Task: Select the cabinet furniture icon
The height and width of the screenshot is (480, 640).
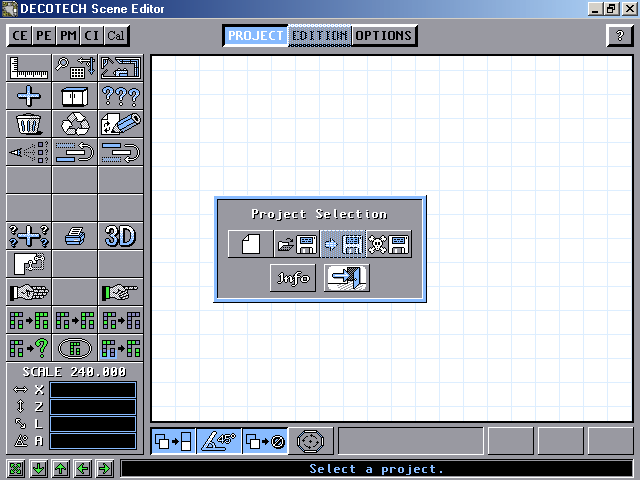Action: (x=75, y=96)
